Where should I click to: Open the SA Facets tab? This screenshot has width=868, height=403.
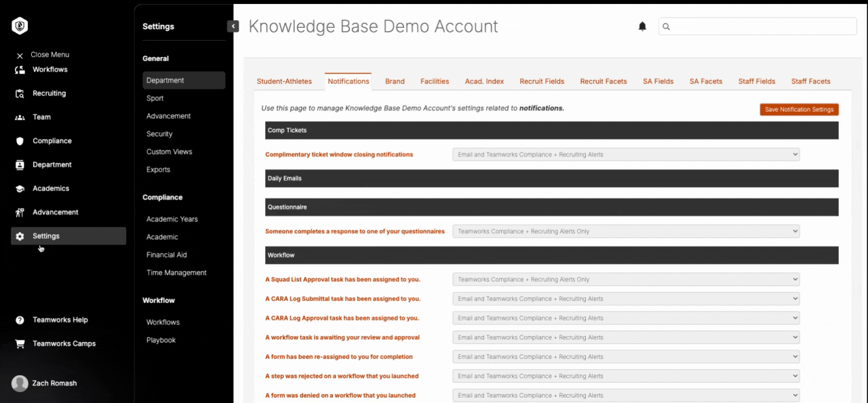[706, 81]
